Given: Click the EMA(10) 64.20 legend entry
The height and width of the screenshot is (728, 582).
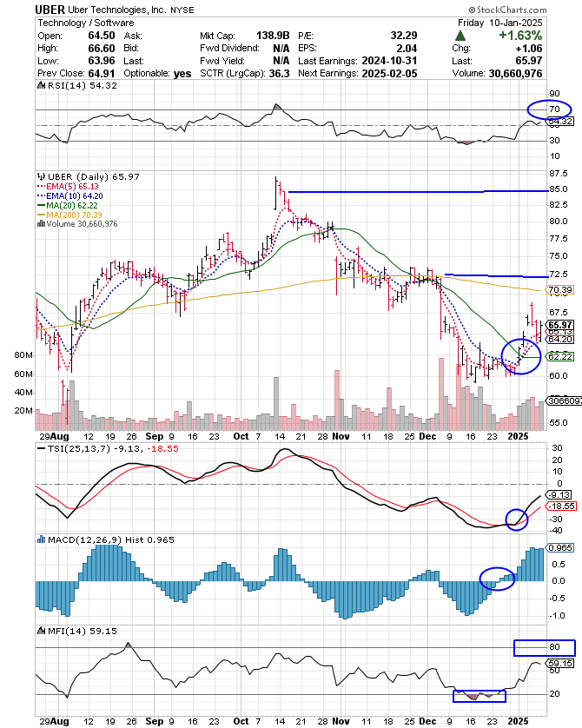Looking at the screenshot, I should 70,196.
